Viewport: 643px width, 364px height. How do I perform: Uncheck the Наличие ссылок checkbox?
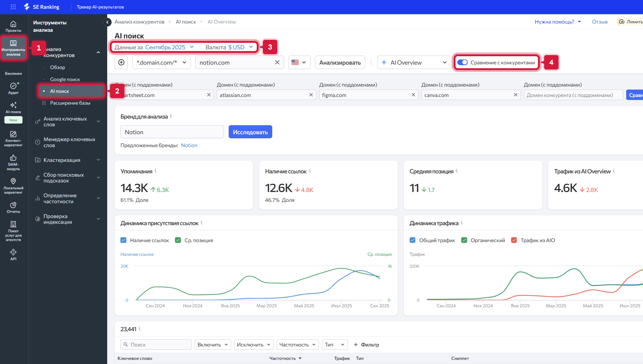123,240
